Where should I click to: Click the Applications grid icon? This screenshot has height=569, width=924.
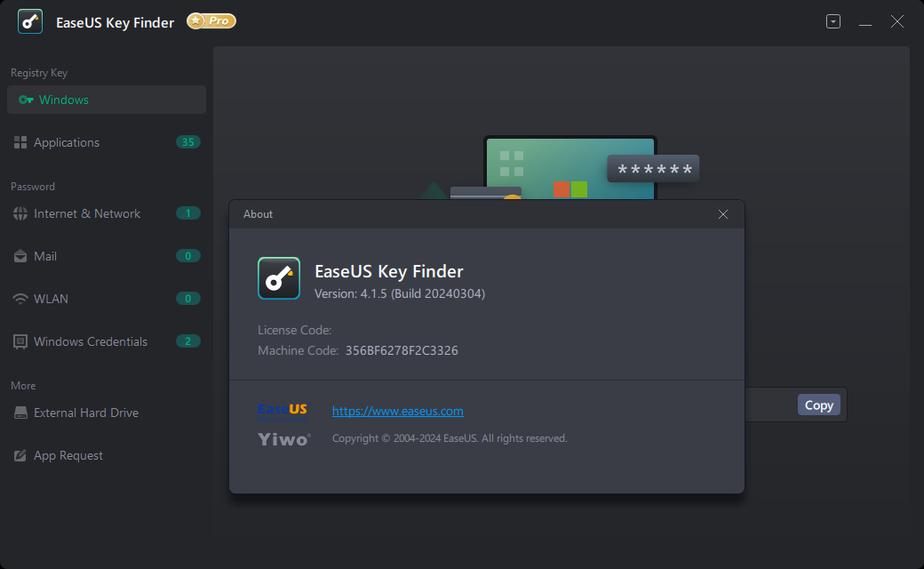click(20, 142)
